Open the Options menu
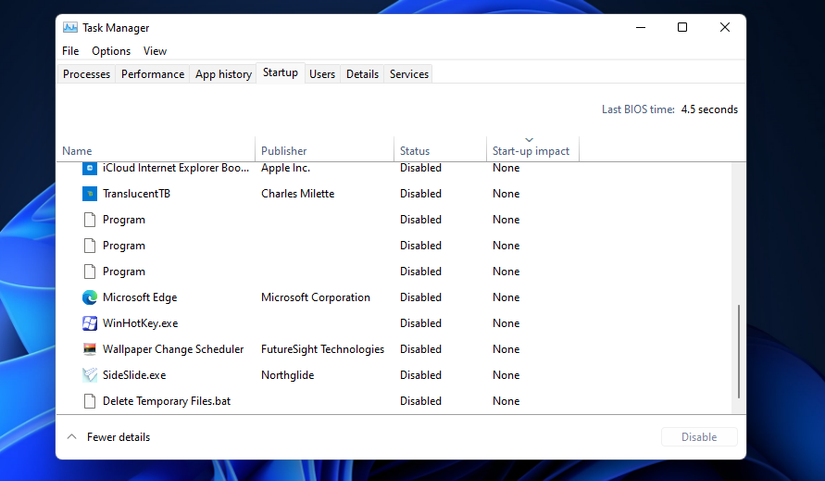 [x=111, y=51]
